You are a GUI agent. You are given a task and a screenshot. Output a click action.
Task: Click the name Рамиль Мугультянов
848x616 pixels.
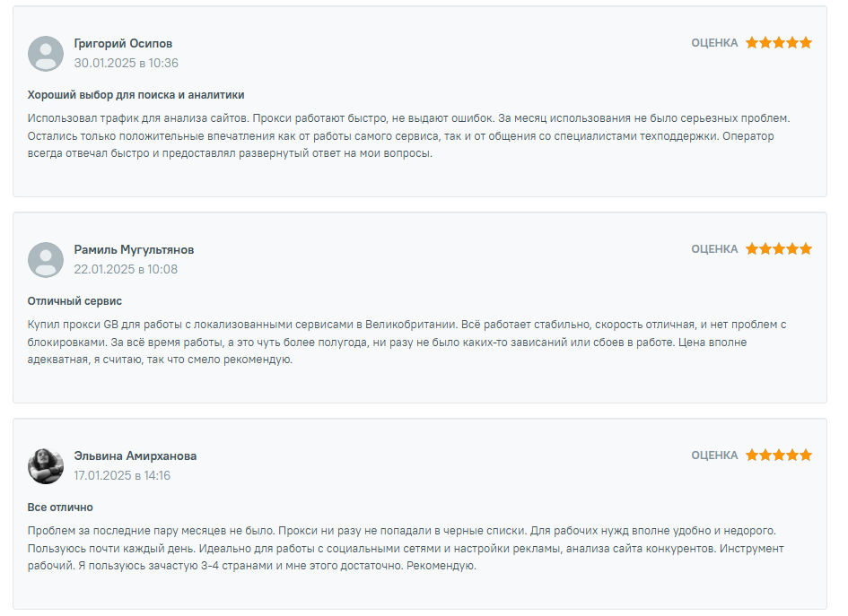134,249
